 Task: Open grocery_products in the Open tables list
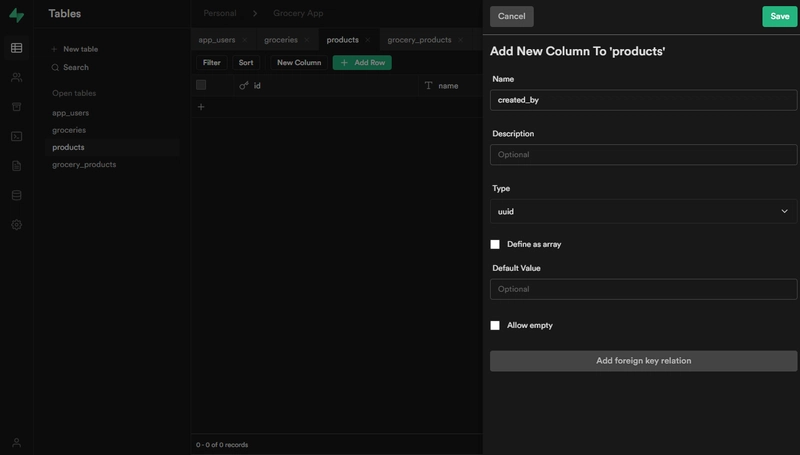[x=84, y=164]
